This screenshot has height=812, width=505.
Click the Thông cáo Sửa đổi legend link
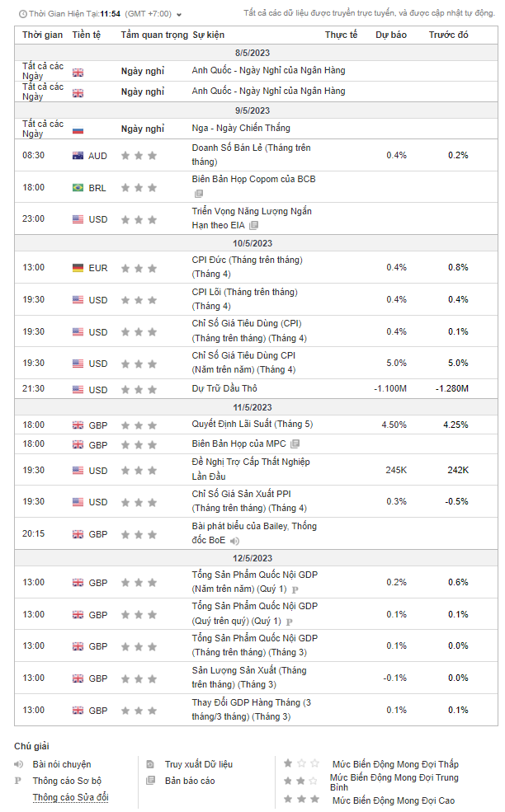[70, 797]
